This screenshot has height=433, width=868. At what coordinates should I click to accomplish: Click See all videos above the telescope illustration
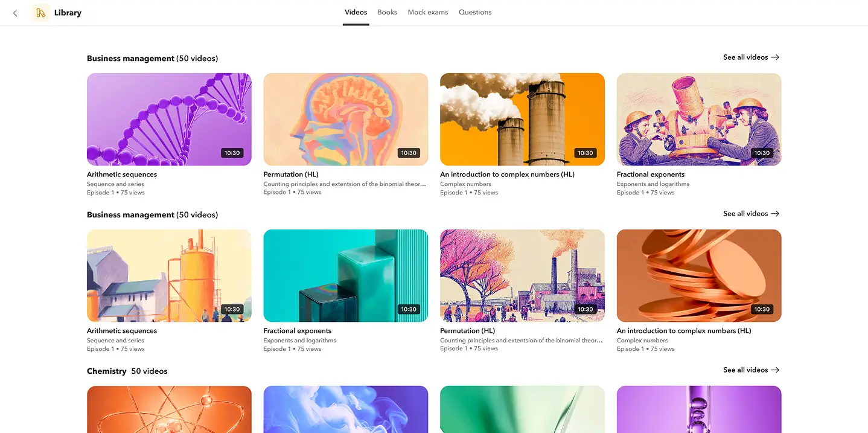point(751,57)
